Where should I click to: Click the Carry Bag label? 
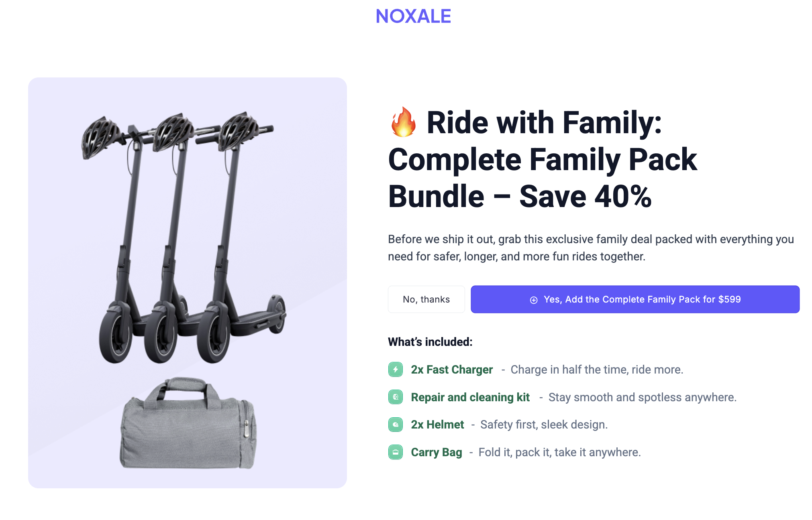click(437, 452)
